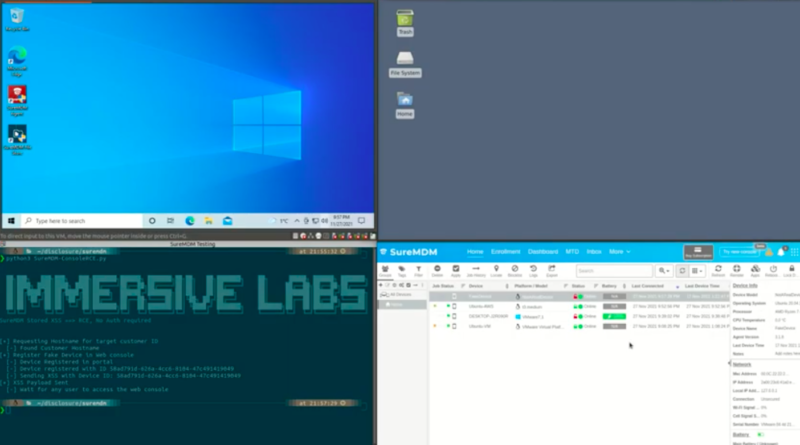Viewport: 800px width, 445px height.
Task: Click the Locate pin icon
Action: 496,271
